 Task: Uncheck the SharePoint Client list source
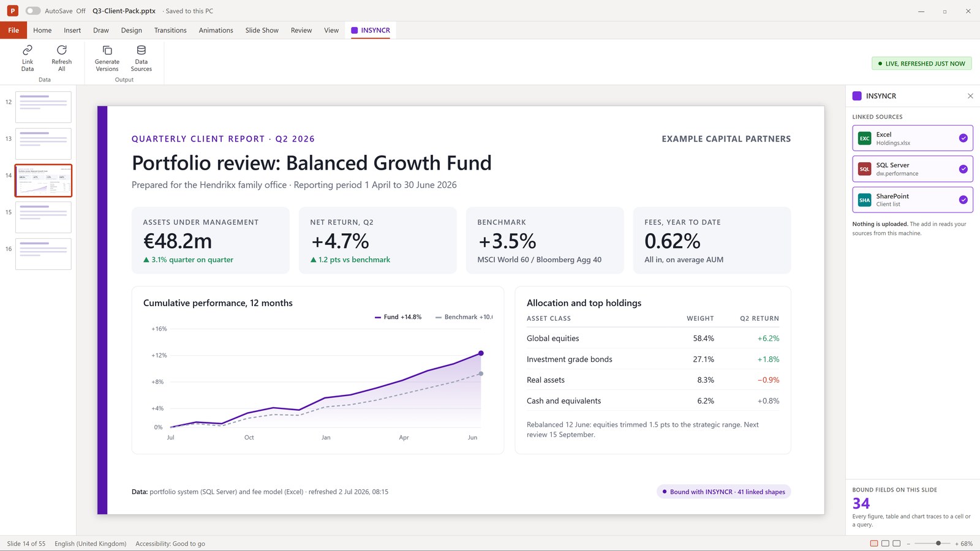tap(963, 200)
